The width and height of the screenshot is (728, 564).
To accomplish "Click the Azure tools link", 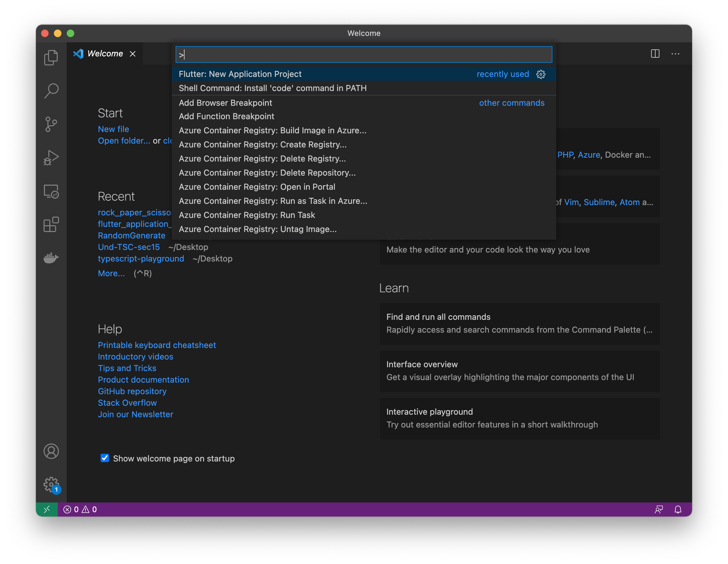I will click(589, 155).
